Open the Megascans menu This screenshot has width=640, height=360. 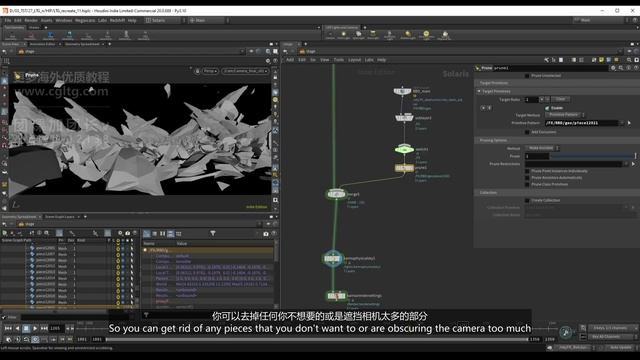tap(85, 20)
